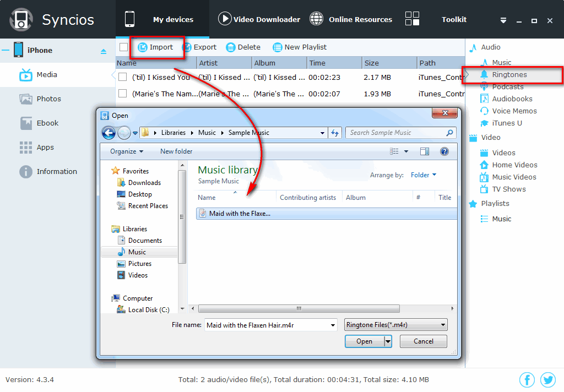The height and width of the screenshot is (392, 564).
Task: Select Photos in the left sidebar
Action: (x=48, y=99)
